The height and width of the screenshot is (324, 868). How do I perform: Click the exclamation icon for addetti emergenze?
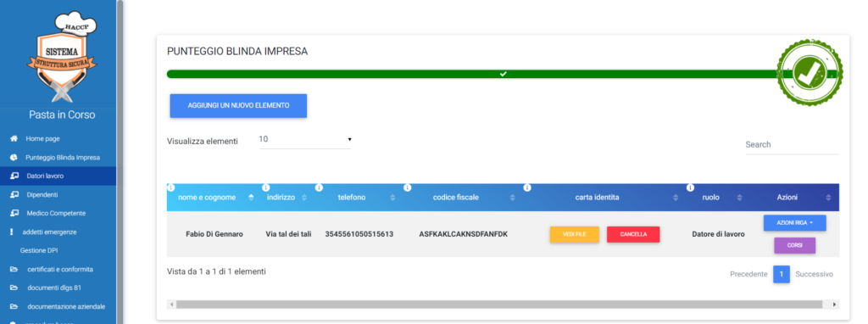click(12, 232)
